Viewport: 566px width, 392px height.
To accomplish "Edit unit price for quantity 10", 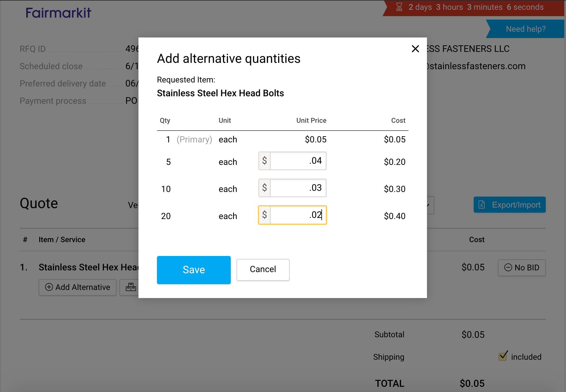I will coord(298,188).
